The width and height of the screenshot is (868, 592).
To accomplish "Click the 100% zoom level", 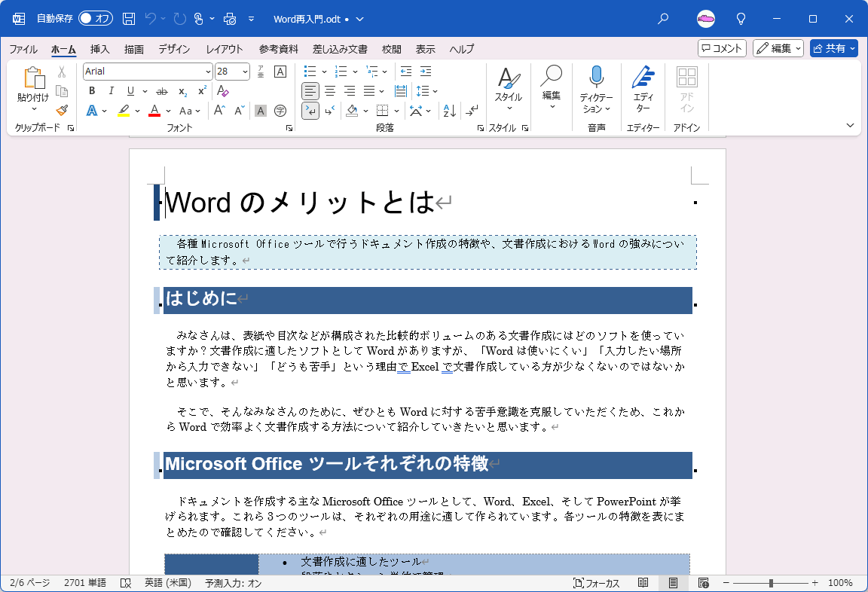I will [x=840, y=583].
